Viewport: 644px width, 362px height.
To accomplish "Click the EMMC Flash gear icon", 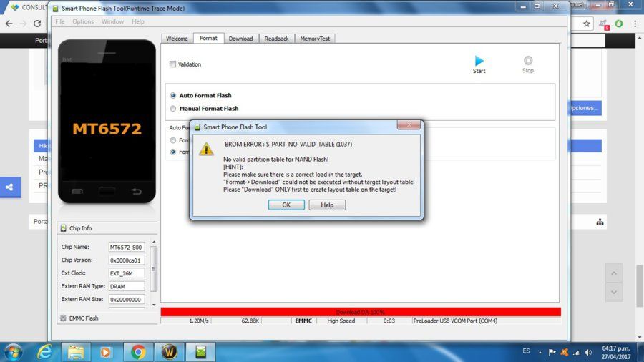I will point(63,318).
